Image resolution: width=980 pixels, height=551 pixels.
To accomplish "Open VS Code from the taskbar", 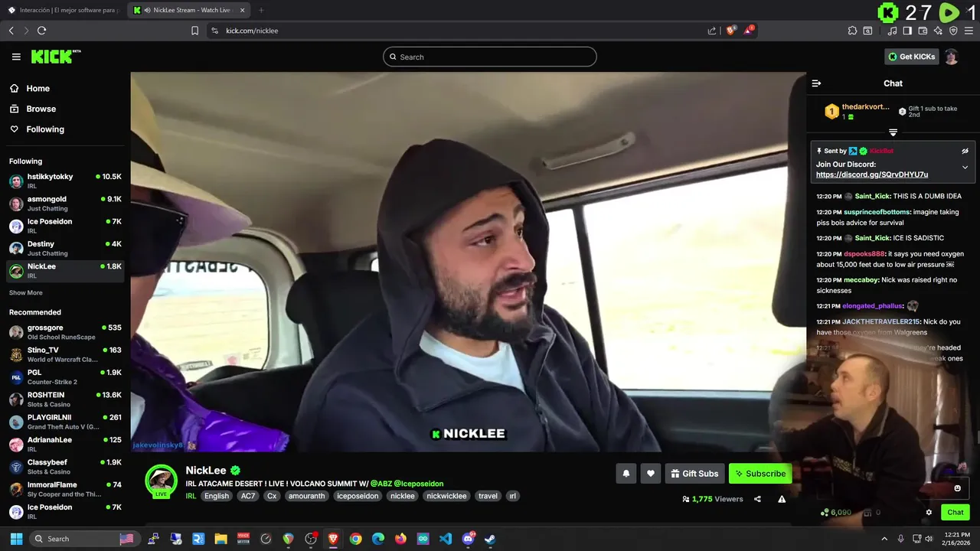I will (x=446, y=539).
